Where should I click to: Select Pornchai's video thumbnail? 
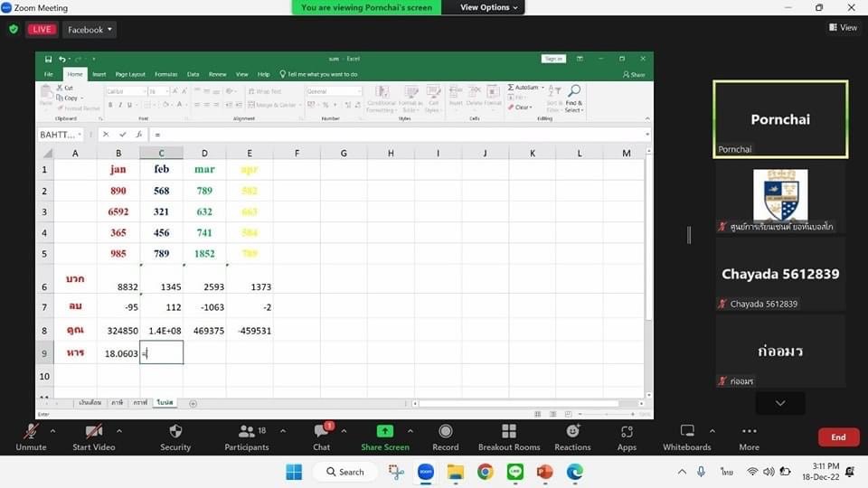[x=779, y=118]
